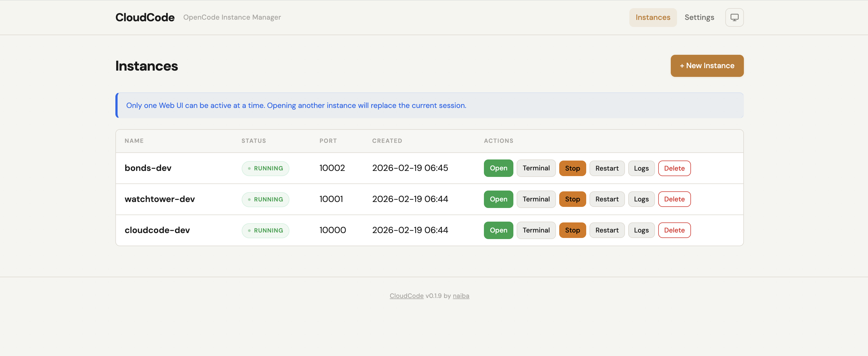868x356 pixels.
Task: Click the monitor theme icon in header
Action: click(x=734, y=17)
